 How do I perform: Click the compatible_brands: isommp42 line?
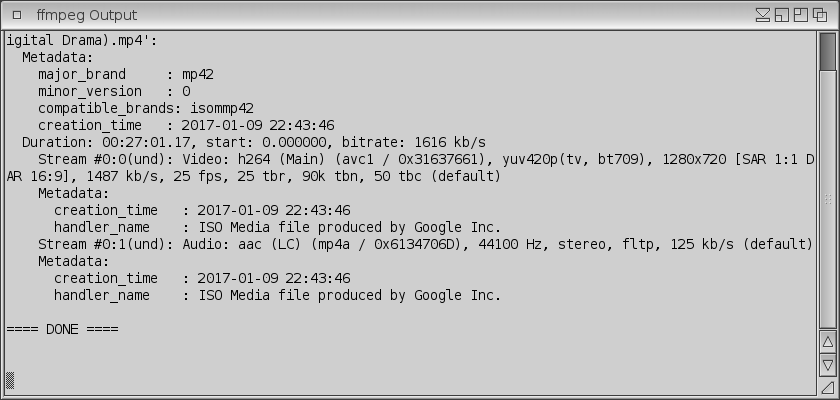[145, 108]
